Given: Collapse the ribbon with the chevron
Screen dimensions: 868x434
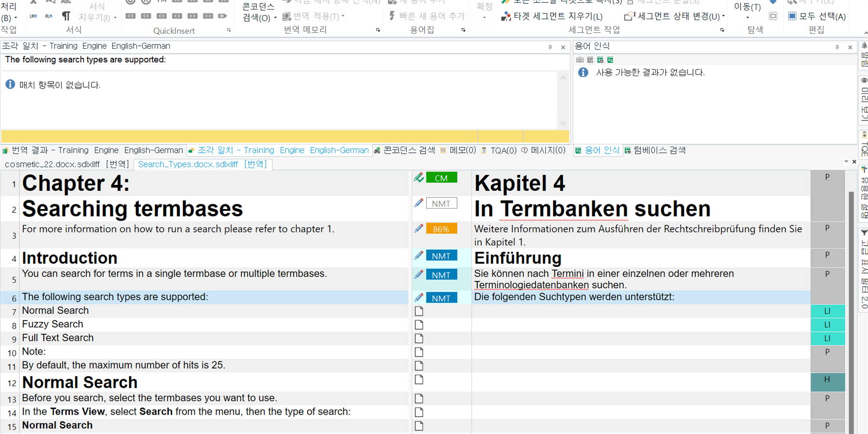Looking at the screenshot, I should (x=865, y=32).
